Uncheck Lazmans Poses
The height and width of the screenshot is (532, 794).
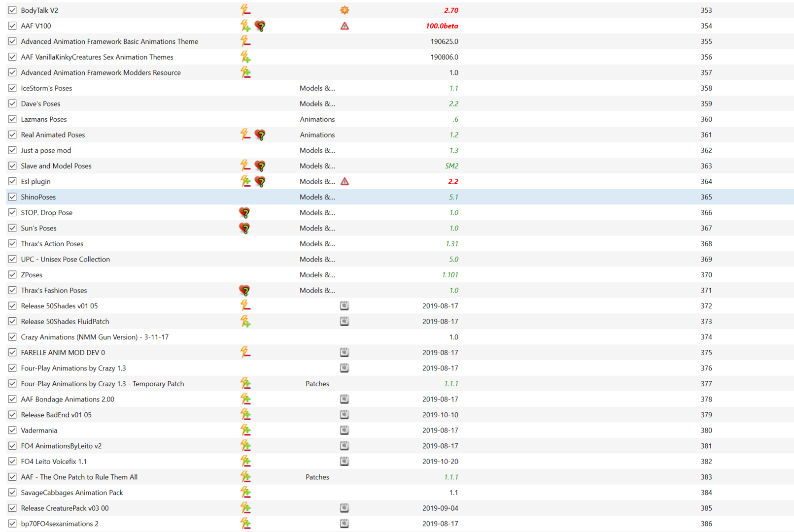pos(12,119)
